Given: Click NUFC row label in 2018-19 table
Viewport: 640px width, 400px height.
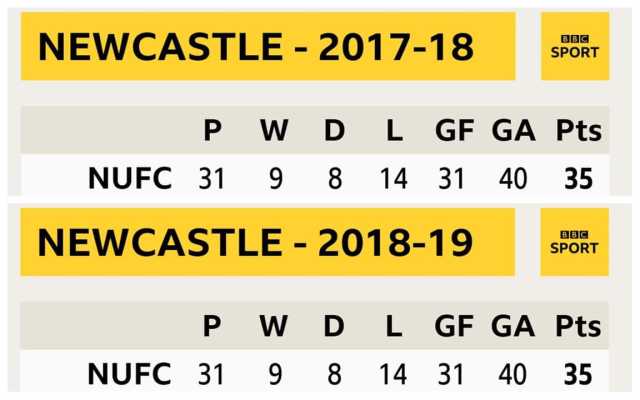Looking at the screenshot, I should tap(130, 374).
